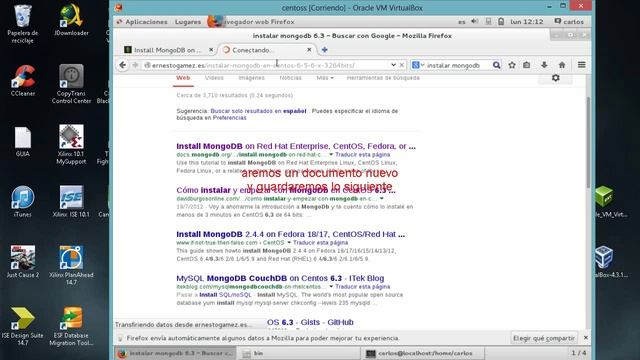This screenshot has height=360, width=640.
Task: Open MySQL MongoDB CouchDB on Centos result
Action: (280, 278)
